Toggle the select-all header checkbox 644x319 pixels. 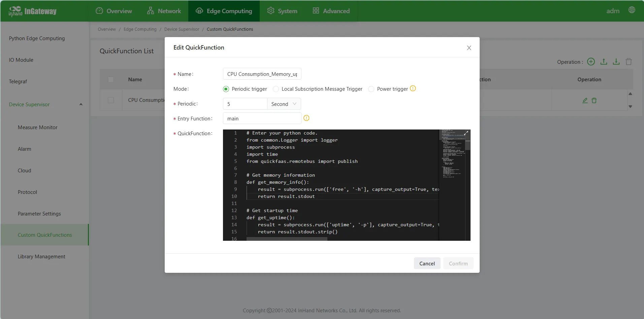click(110, 80)
